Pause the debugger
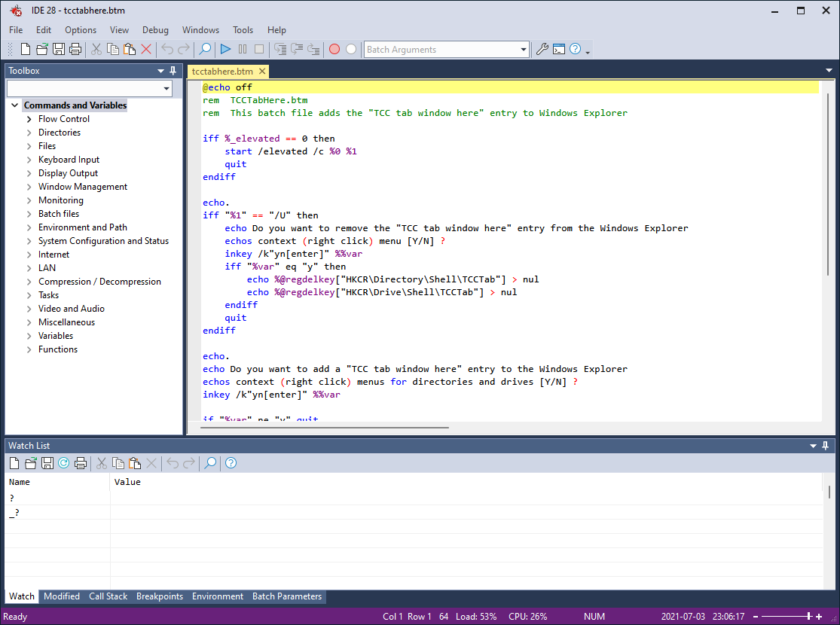This screenshot has width=840, height=625. [x=243, y=49]
